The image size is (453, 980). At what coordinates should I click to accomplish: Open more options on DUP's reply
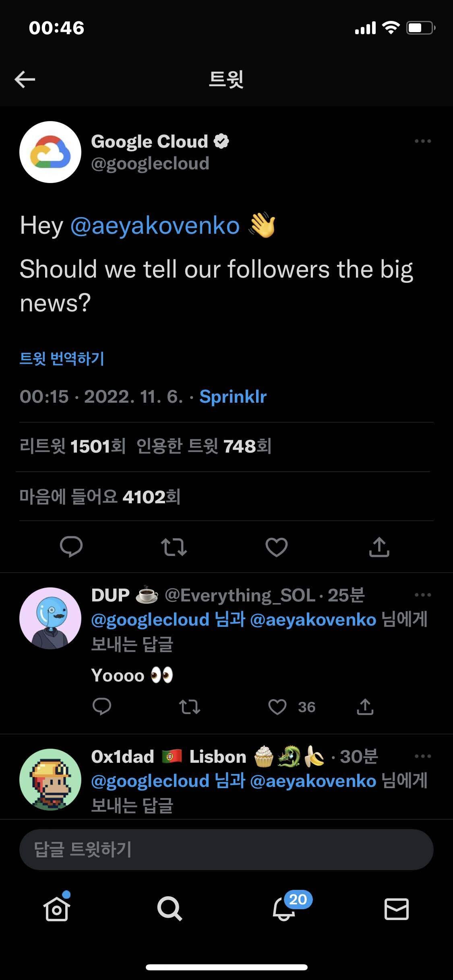tap(422, 595)
